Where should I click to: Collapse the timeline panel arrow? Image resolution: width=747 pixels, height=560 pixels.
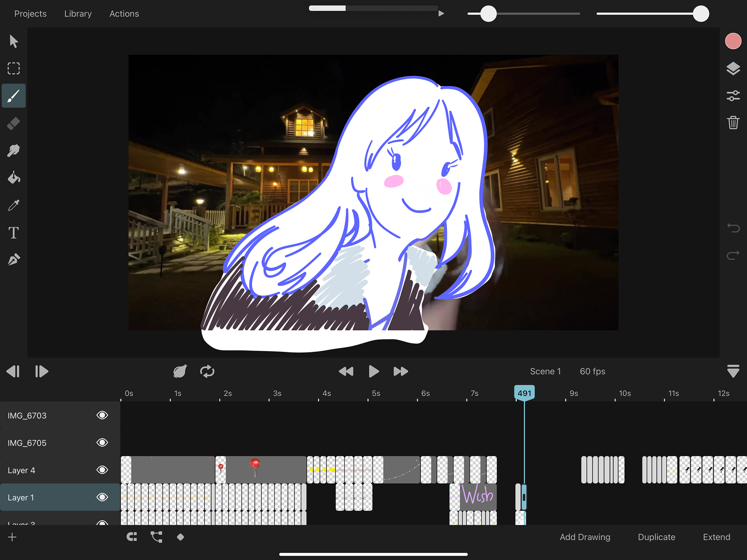[x=733, y=371]
